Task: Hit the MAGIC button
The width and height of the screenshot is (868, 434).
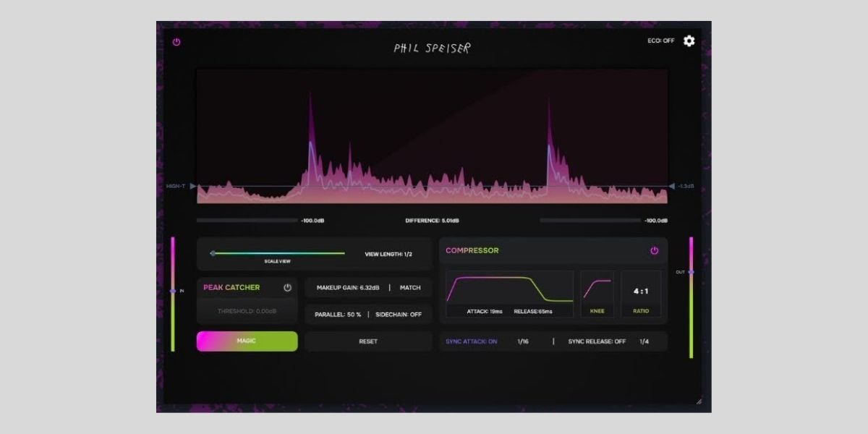Action: (247, 341)
